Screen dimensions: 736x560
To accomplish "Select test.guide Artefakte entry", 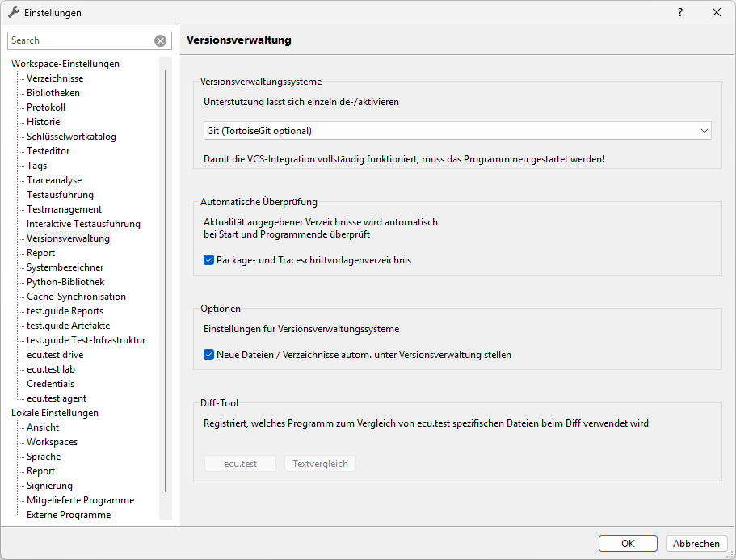I will (x=68, y=326).
